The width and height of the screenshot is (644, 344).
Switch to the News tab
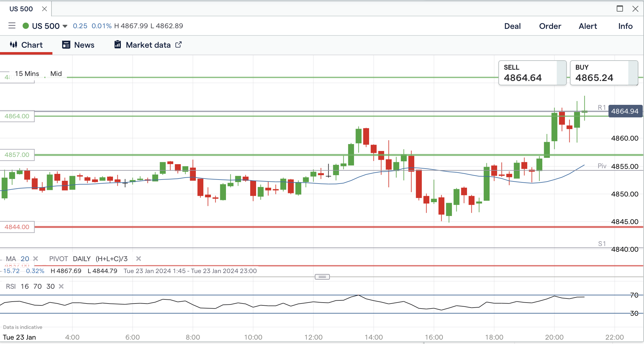tap(78, 45)
